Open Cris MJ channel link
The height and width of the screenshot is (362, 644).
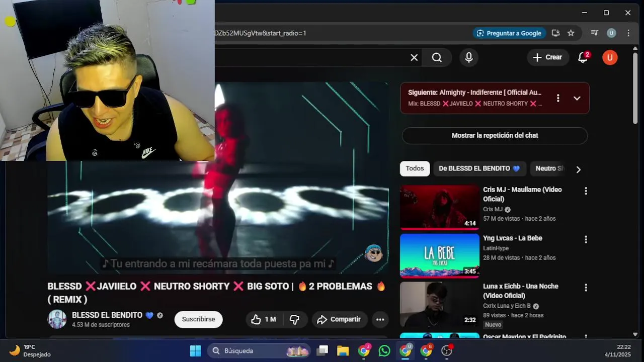pyautogui.click(x=493, y=209)
